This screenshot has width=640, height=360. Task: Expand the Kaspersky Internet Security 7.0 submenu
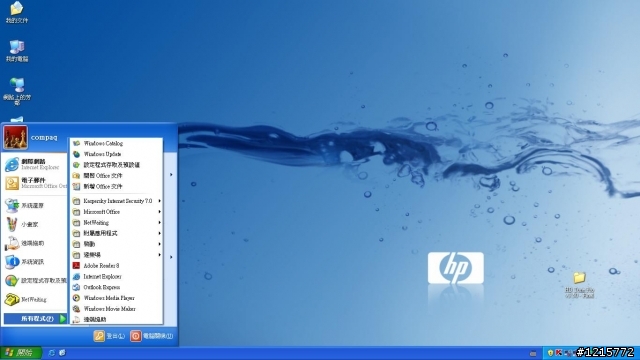pyautogui.click(x=116, y=201)
